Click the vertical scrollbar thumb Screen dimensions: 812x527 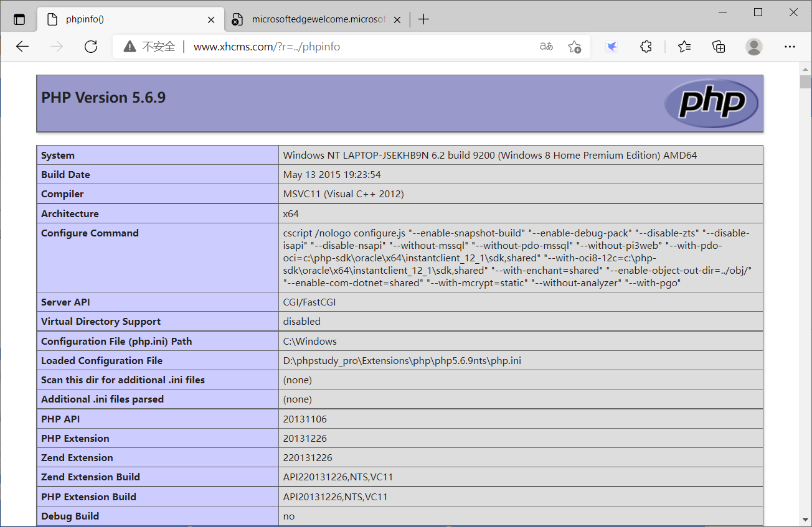pos(806,82)
